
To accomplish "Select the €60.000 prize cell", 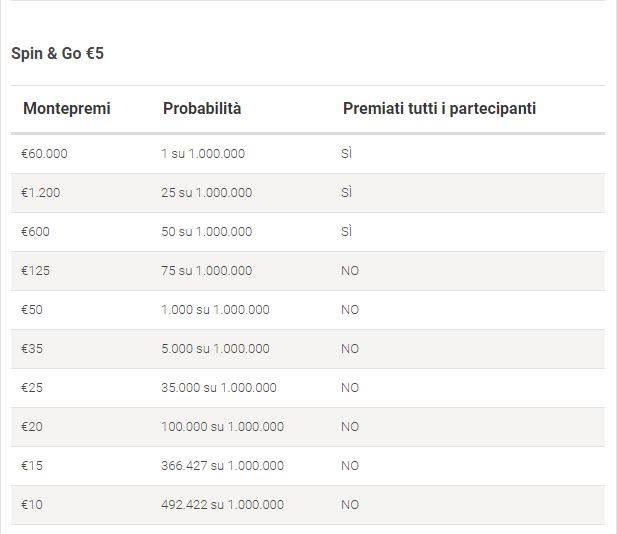I will pos(44,153).
